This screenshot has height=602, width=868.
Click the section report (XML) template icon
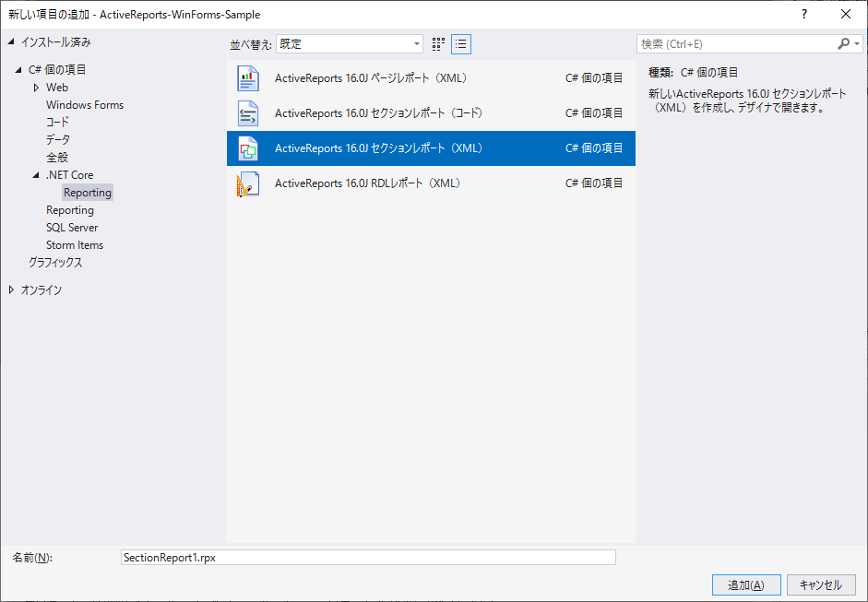[248, 148]
